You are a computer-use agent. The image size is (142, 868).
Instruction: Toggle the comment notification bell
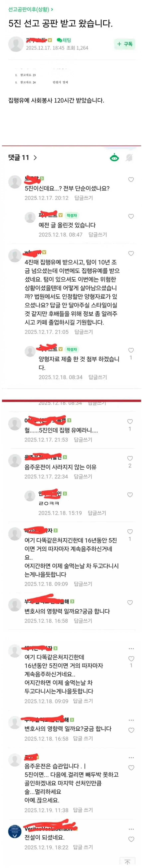[x=129, y=157]
